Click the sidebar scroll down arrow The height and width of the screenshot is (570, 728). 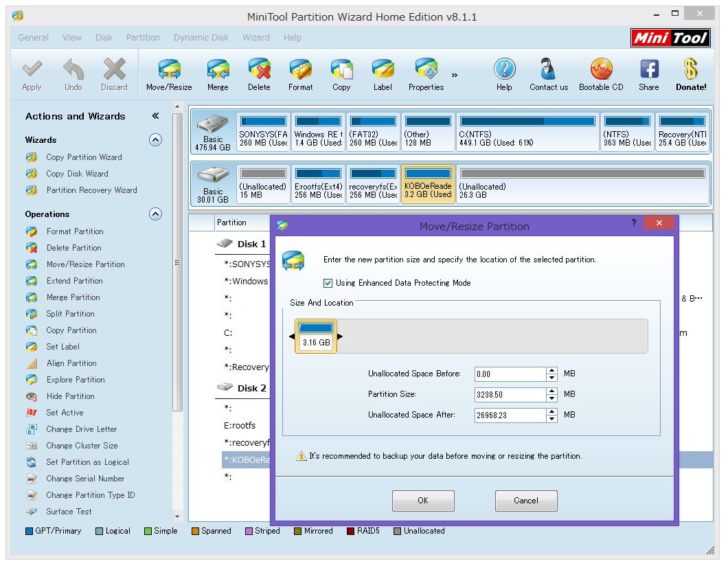coord(177,516)
